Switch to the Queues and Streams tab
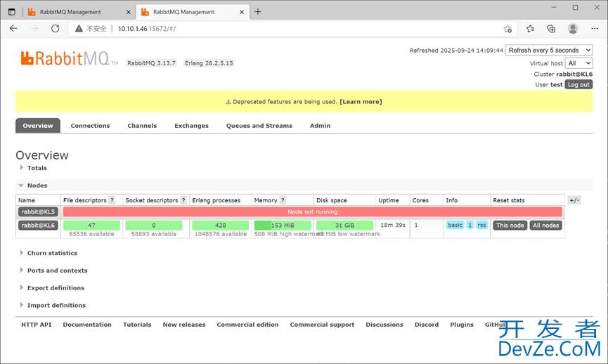This screenshot has width=608, height=364. (x=259, y=126)
